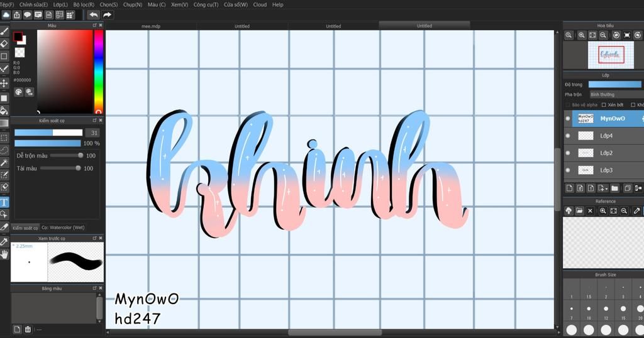
Task: Click the Navigator preview thumbnail
Action: pos(611,55)
